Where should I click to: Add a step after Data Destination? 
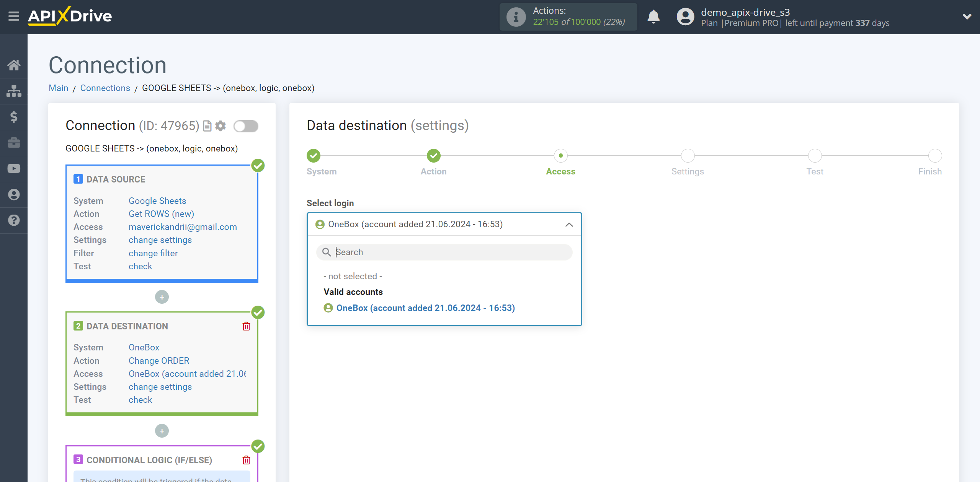tap(162, 431)
